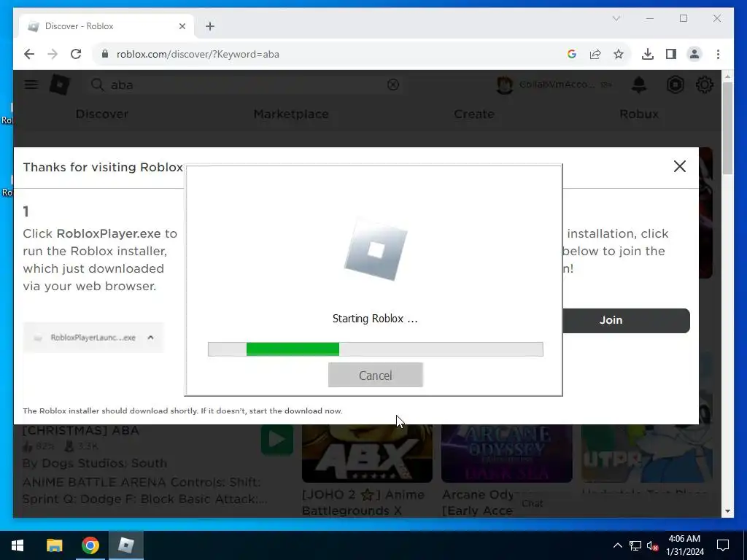This screenshot has height=560, width=747.
Task: Click the By Dogs Studios: South text
Action: click(95, 463)
